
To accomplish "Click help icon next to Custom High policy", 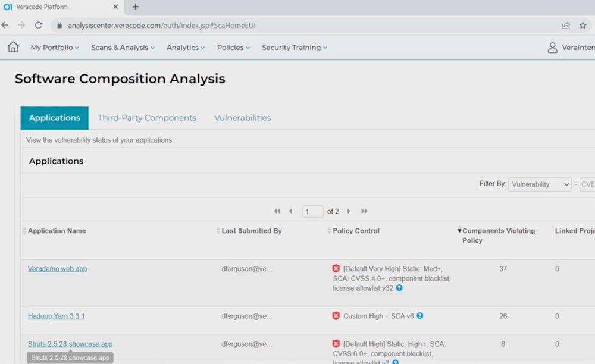I will point(420,316).
